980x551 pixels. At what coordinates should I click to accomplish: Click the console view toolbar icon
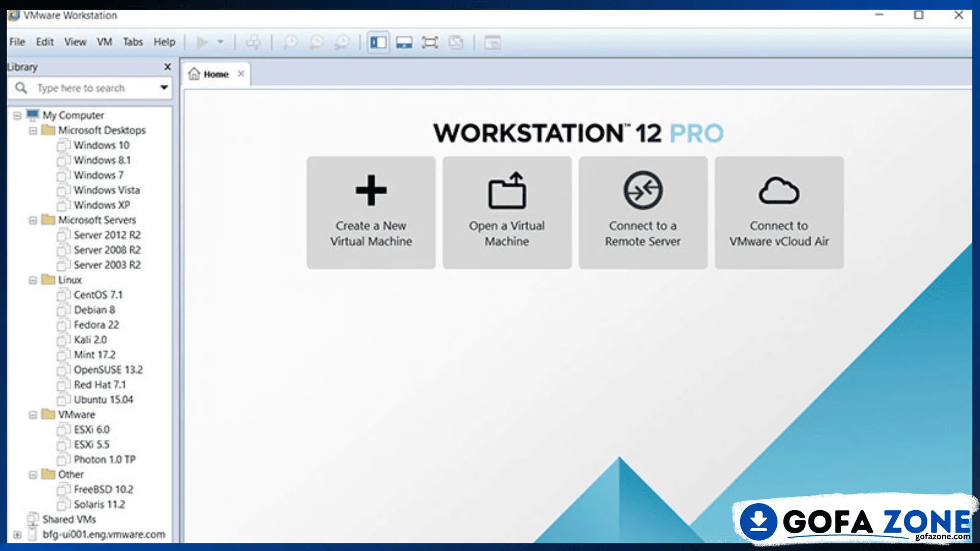(x=492, y=42)
